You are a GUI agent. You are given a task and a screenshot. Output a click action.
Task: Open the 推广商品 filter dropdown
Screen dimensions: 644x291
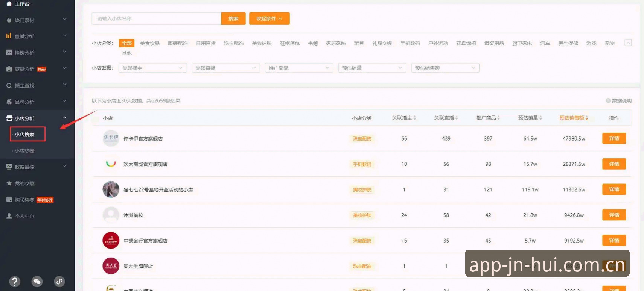point(299,68)
